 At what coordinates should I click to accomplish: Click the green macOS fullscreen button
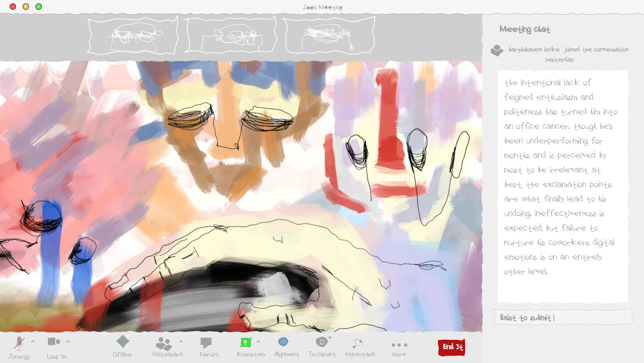pyautogui.click(x=39, y=6)
